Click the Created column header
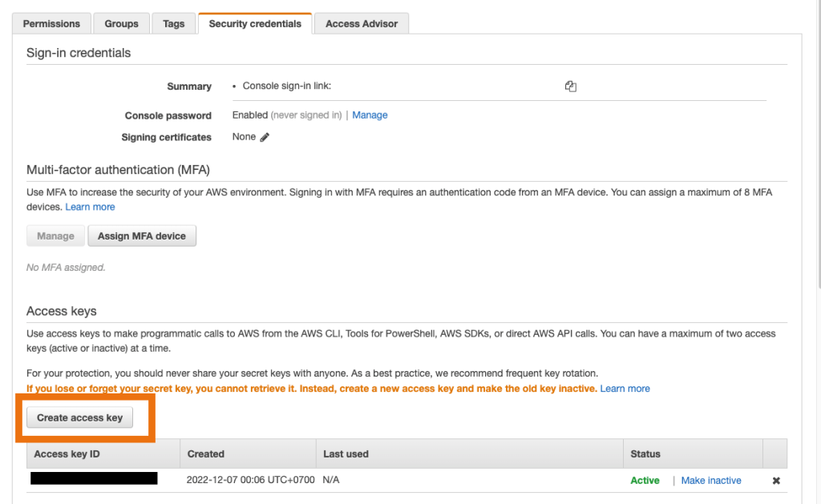This screenshot has height=504, width=821. [x=206, y=454]
